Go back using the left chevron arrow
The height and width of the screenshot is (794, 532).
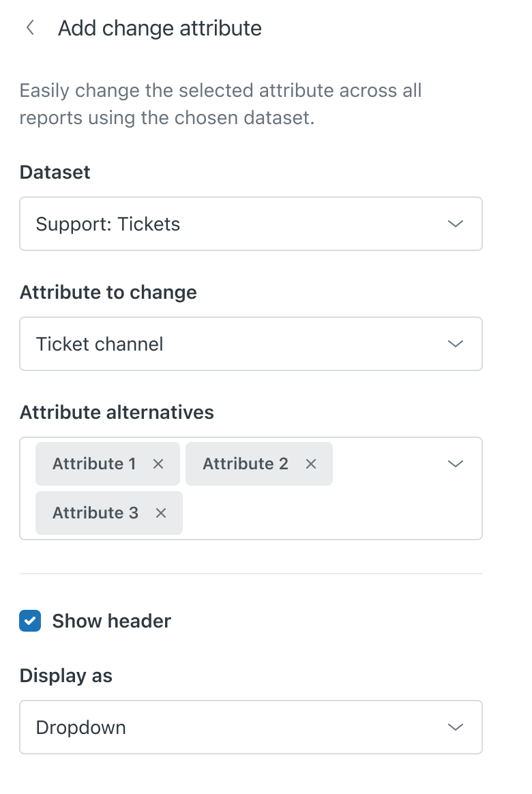[x=29, y=28]
